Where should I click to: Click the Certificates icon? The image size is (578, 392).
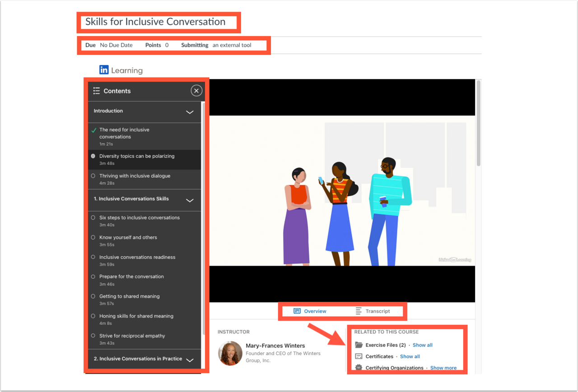(359, 356)
